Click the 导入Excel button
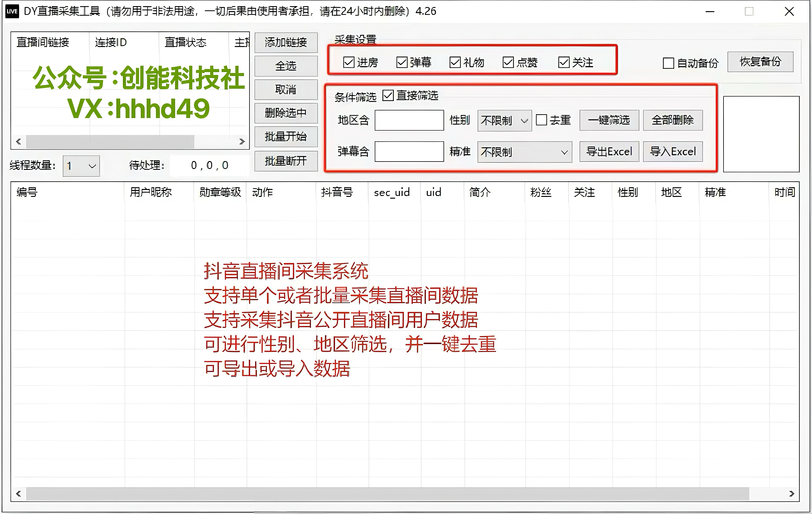Image resolution: width=812 pixels, height=514 pixels. pos(673,152)
